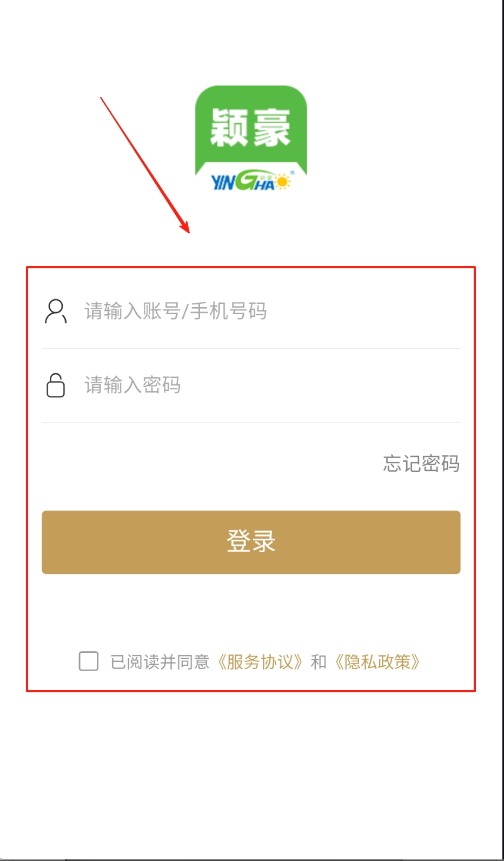Image resolution: width=504 pixels, height=861 pixels.
Task: Open the 忘记密码 forgot password link
Action: tap(421, 463)
